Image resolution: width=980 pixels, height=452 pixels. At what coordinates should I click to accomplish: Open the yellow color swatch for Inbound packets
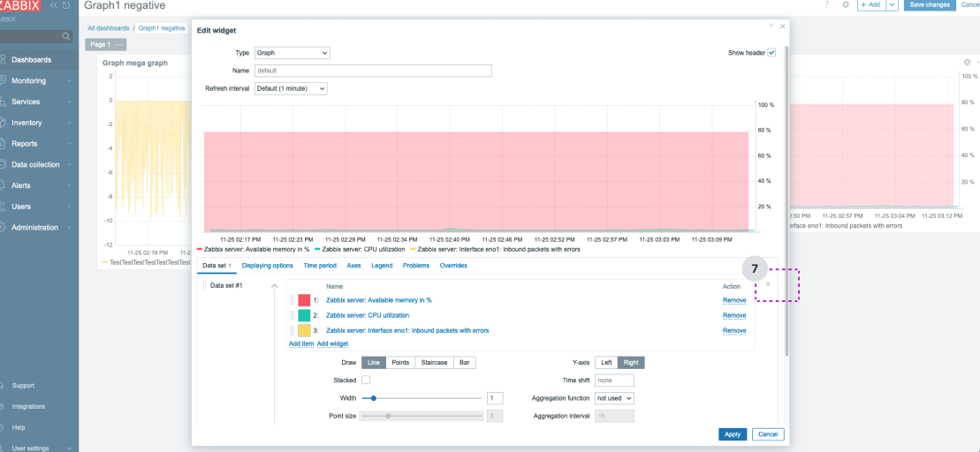coord(304,330)
